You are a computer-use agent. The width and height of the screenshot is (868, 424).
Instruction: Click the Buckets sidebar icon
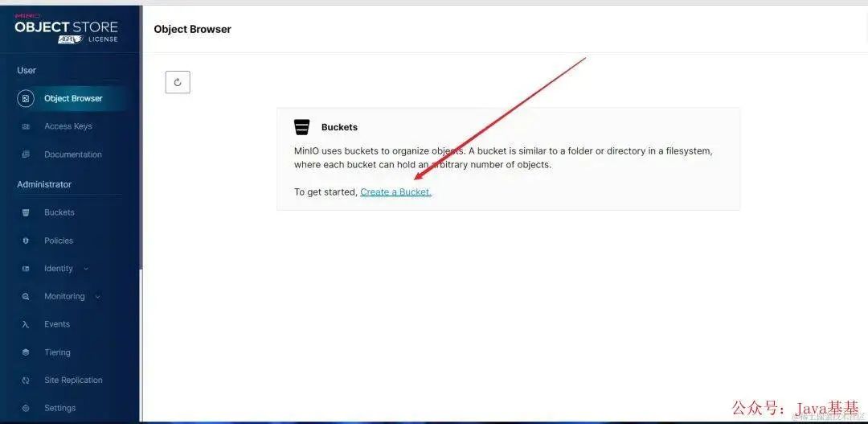(26, 213)
